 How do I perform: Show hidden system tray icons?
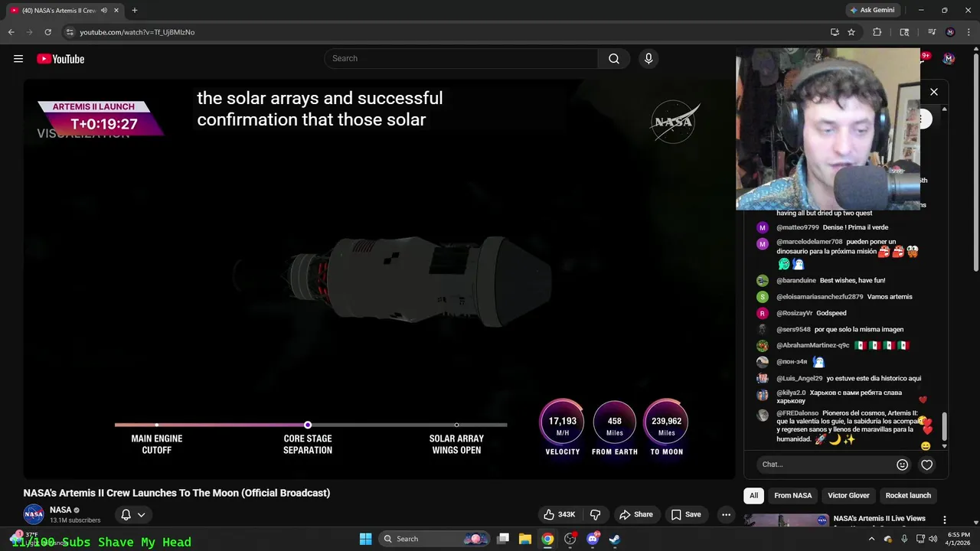coord(871,539)
